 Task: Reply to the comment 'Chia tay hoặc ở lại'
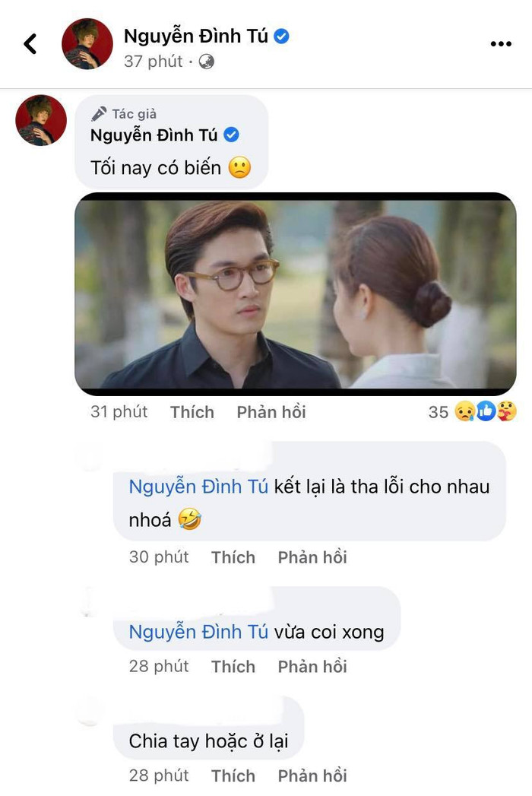point(312,775)
